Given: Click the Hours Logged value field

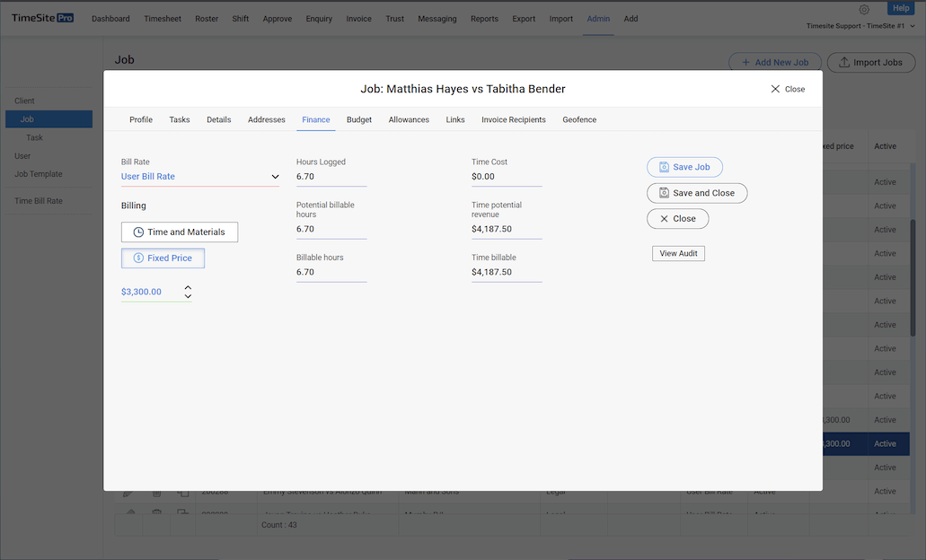Looking at the screenshot, I should point(331,177).
